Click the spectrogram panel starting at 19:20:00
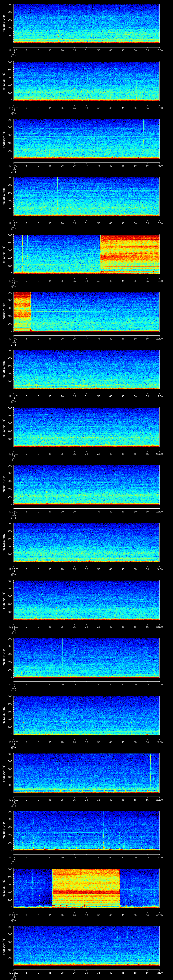Image resolution: width=173 pixels, height=980 pixels. click(86, 369)
